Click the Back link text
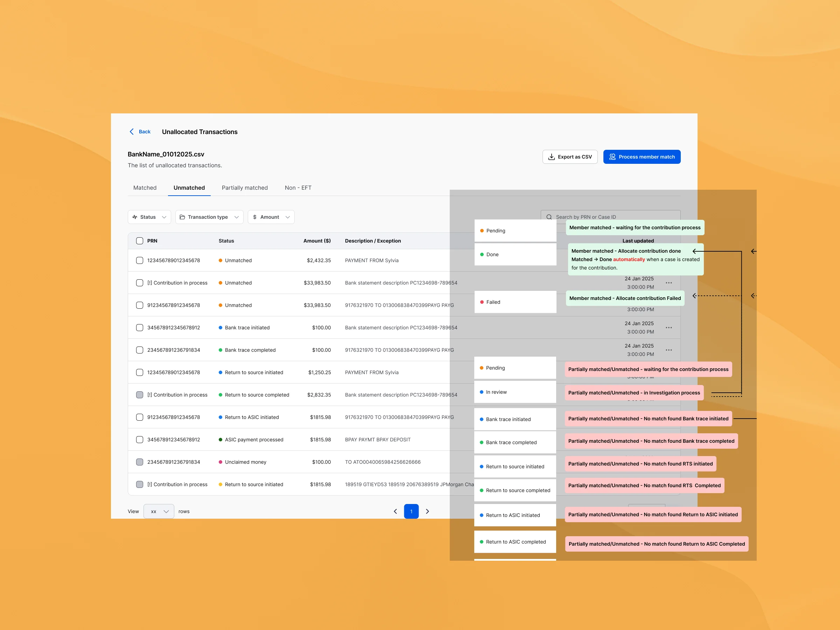840x630 pixels. tap(145, 132)
